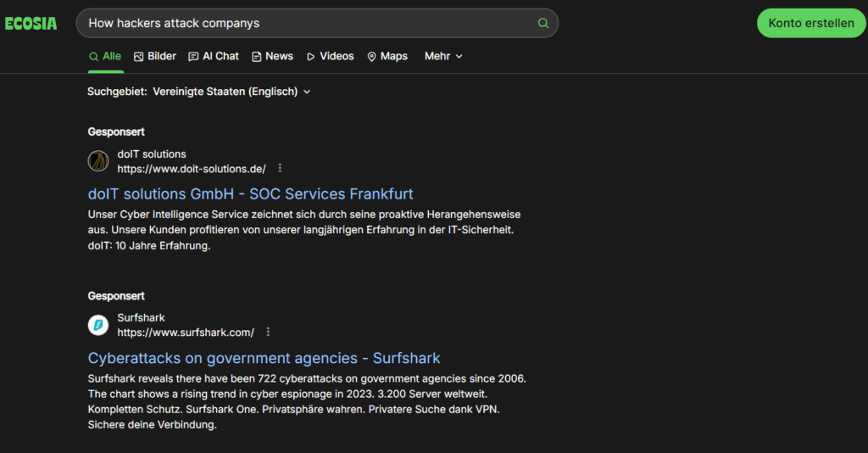Open the Maps tab
868x453 pixels.
click(x=387, y=56)
